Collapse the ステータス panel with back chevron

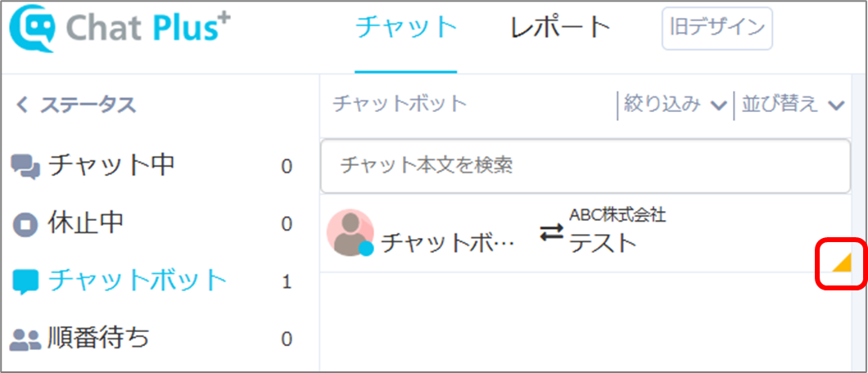click(22, 105)
